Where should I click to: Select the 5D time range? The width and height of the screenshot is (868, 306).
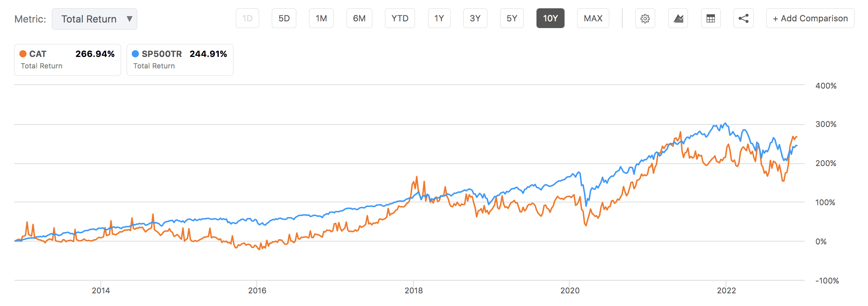click(x=284, y=19)
